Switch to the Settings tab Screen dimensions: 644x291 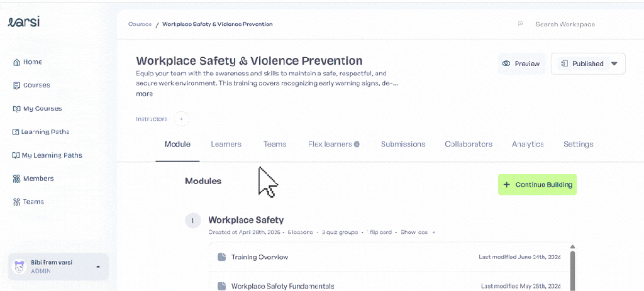tap(579, 145)
